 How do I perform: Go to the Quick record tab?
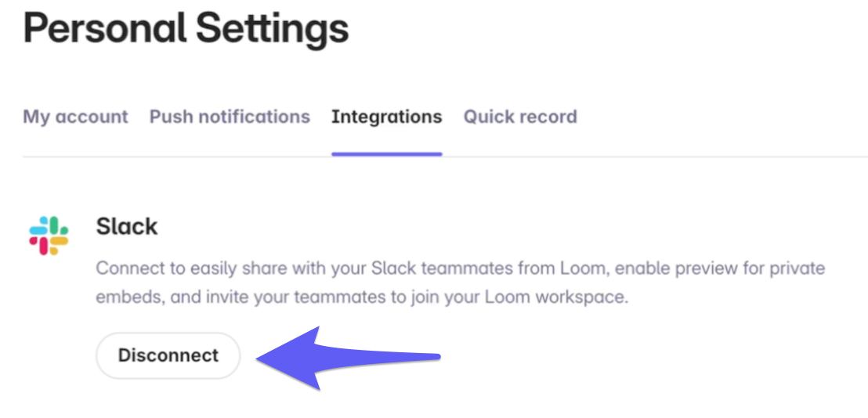click(520, 117)
